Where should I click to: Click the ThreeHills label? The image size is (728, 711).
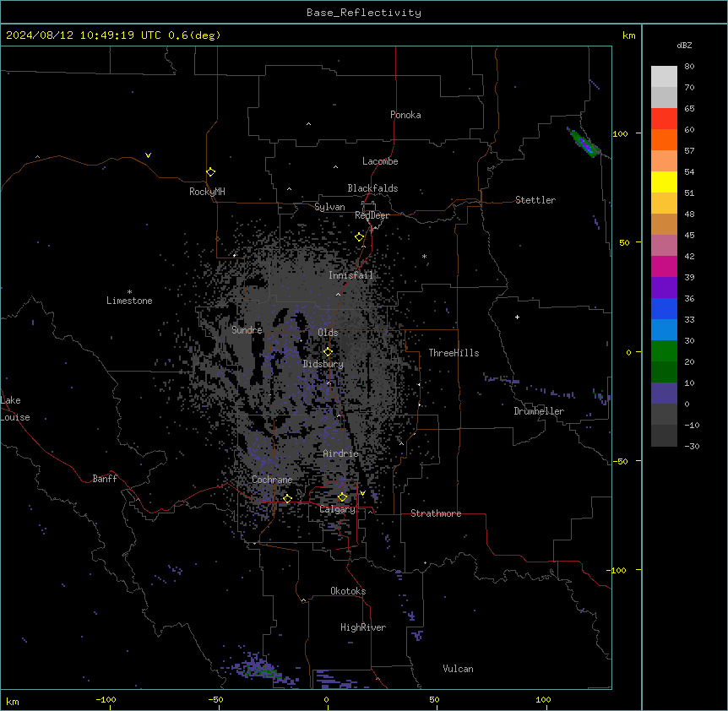pyautogui.click(x=454, y=353)
